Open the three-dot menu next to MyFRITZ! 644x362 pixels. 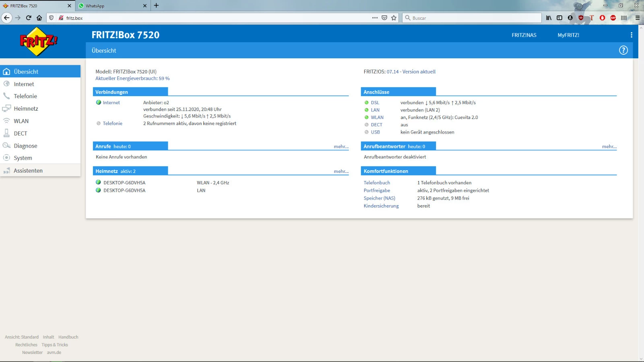(x=631, y=35)
